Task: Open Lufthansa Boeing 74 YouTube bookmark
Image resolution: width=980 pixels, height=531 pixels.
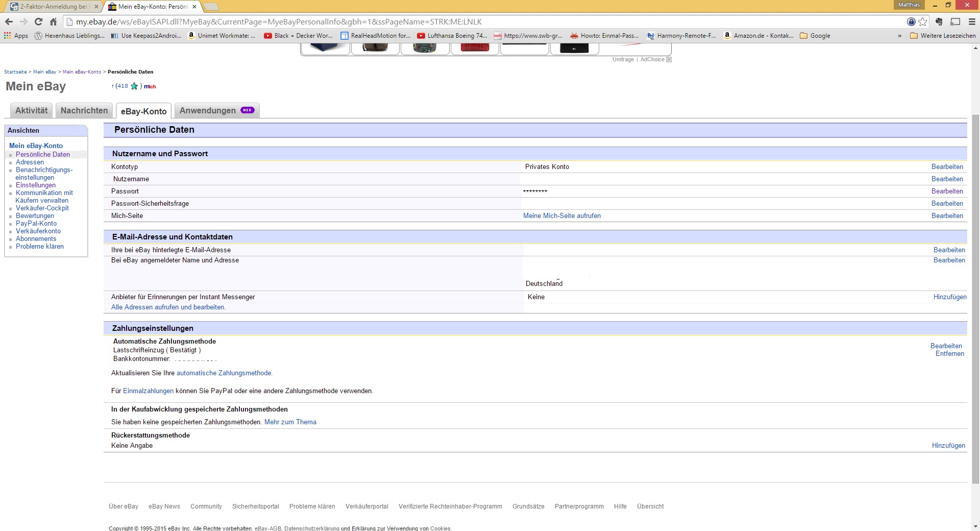Action: pyautogui.click(x=452, y=36)
